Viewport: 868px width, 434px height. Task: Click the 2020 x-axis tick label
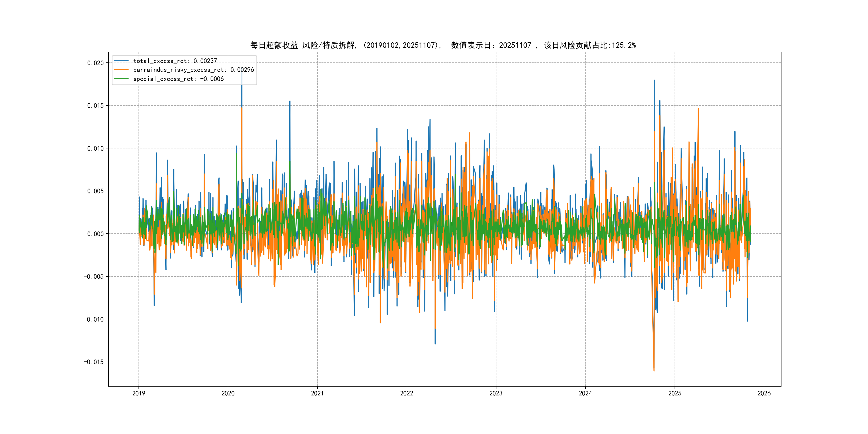[228, 393]
